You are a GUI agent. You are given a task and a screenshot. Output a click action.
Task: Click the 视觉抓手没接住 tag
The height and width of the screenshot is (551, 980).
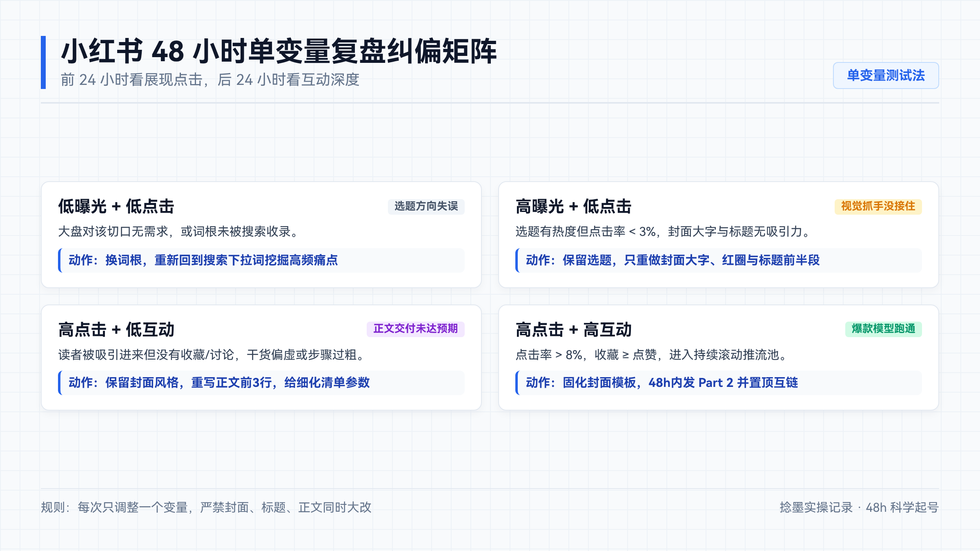click(x=878, y=206)
